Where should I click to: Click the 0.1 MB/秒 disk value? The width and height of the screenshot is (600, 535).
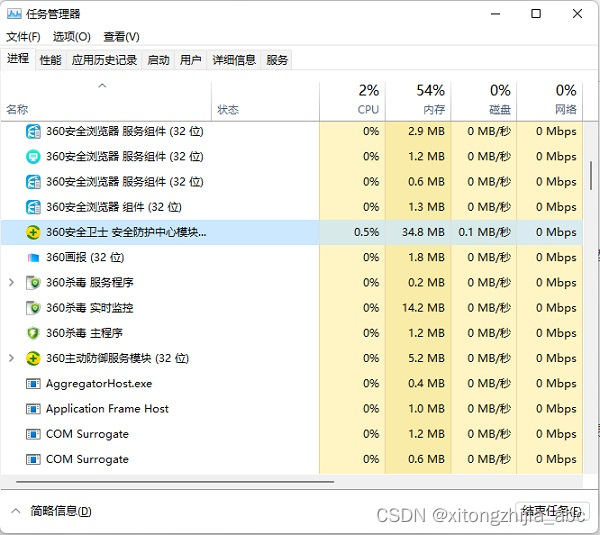click(x=484, y=232)
